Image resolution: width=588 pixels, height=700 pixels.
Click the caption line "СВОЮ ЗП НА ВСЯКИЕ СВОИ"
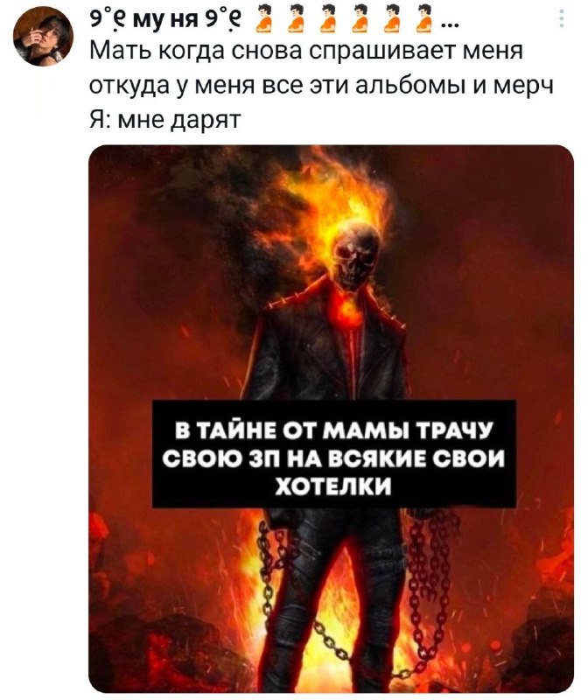click(333, 458)
